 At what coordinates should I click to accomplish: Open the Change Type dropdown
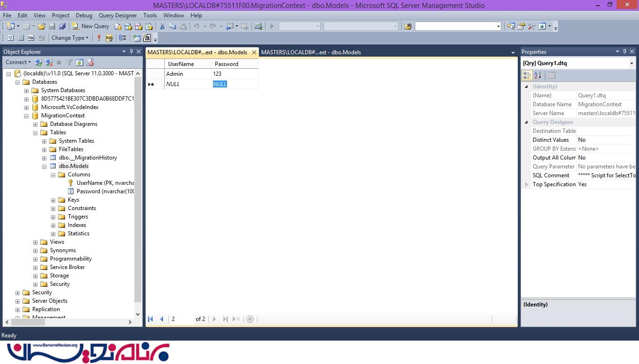tap(70, 38)
